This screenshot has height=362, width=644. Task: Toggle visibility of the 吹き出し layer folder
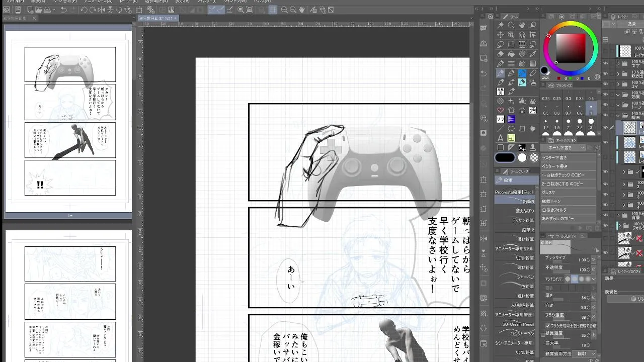[x=605, y=75]
